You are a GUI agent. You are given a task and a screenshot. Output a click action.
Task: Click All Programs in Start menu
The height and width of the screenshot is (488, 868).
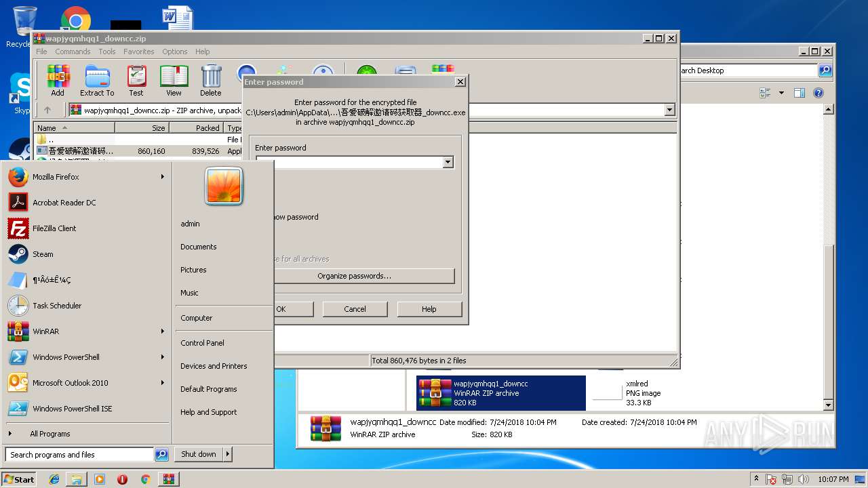click(x=50, y=434)
